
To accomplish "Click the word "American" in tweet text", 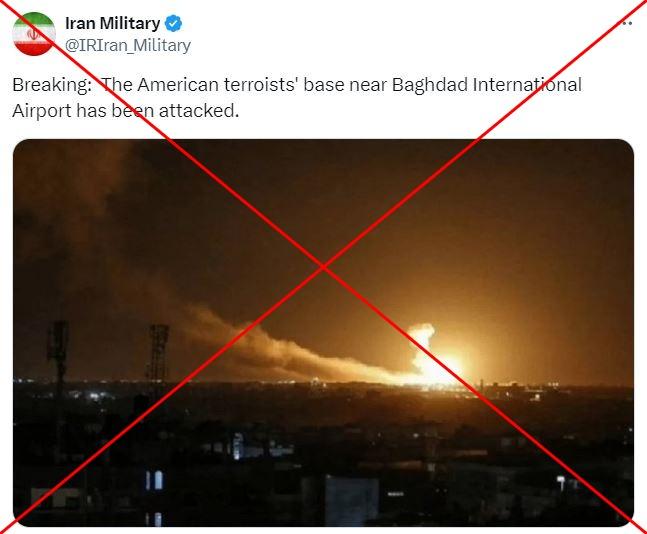I will pos(178,85).
